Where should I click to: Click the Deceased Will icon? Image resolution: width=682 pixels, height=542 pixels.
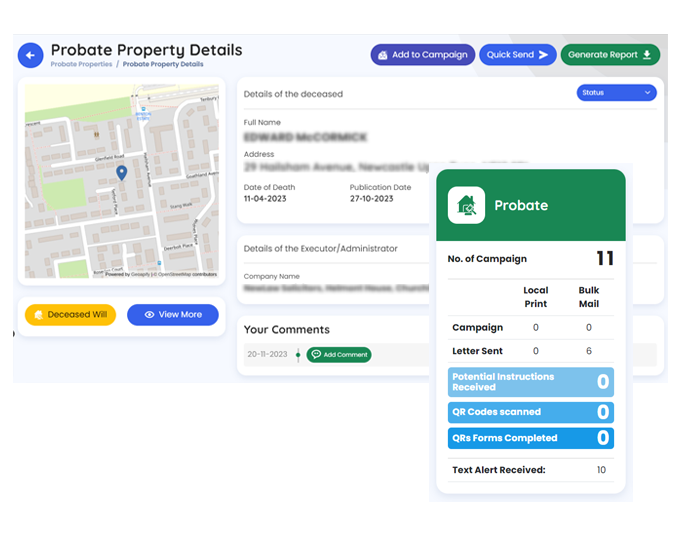pyautogui.click(x=38, y=314)
